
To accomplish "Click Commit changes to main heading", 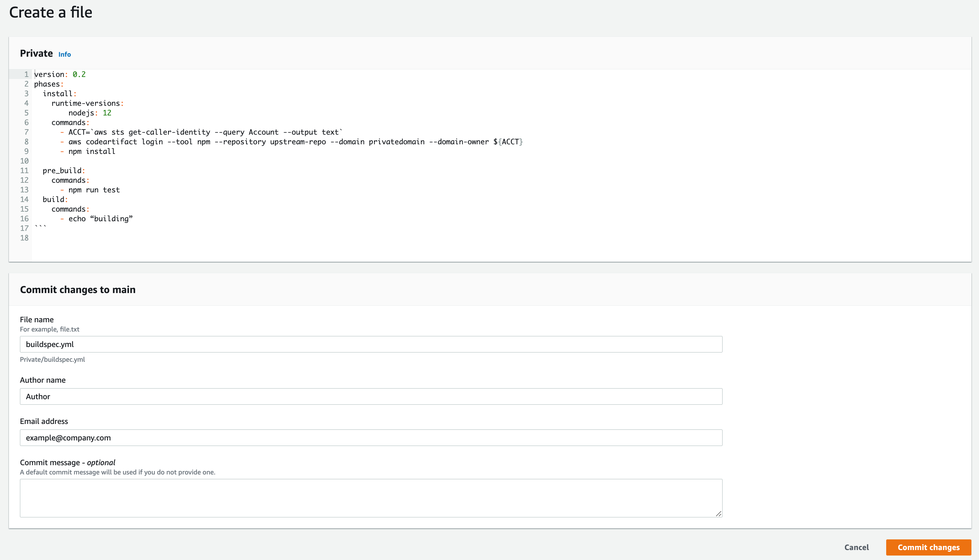I will 78,290.
